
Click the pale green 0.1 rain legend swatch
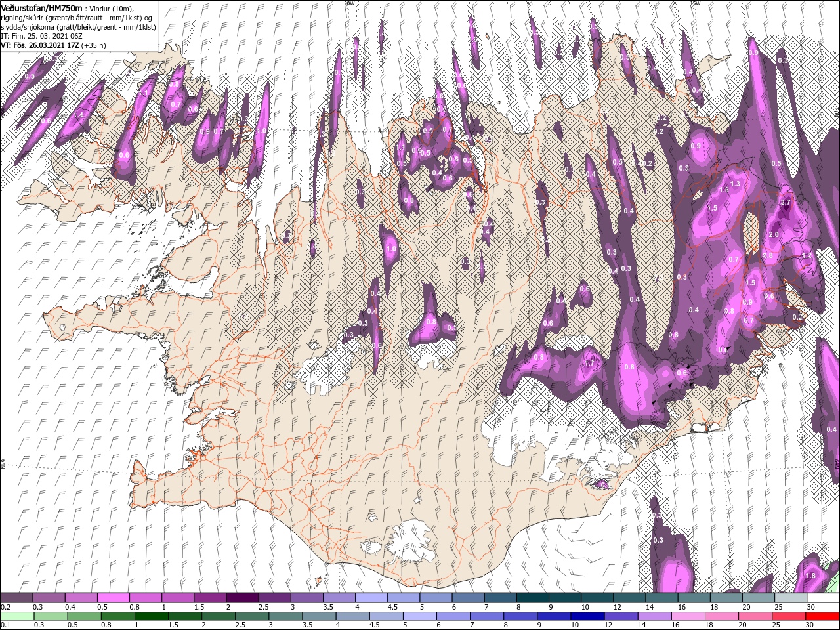click(16, 616)
